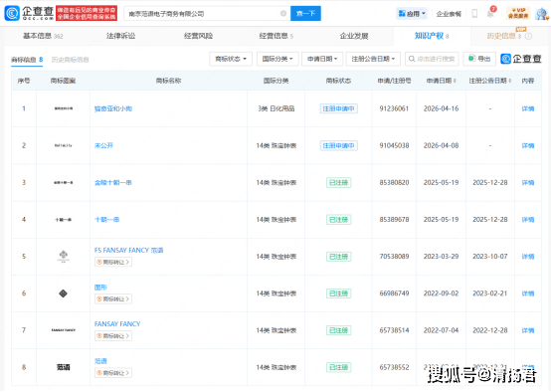Viewport: 551px width, 392px height.
Task: Open 详情 for registration 65738514
Action: click(x=528, y=330)
